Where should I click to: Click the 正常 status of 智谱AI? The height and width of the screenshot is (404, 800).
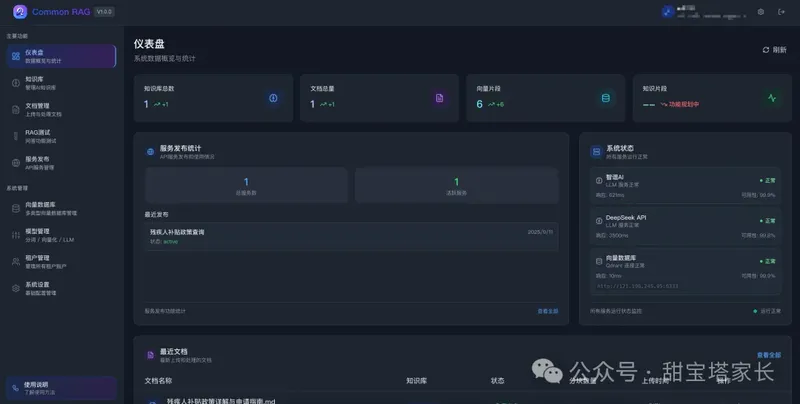(767, 180)
